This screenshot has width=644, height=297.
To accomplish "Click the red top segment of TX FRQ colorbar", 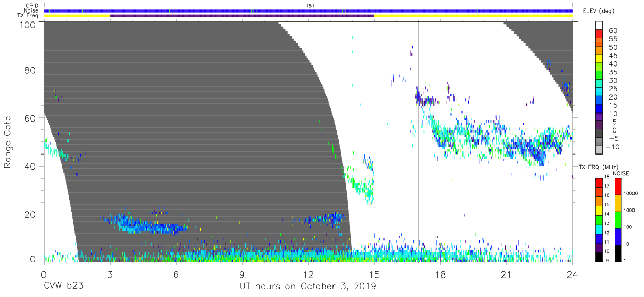I will [x=598, y=182].
